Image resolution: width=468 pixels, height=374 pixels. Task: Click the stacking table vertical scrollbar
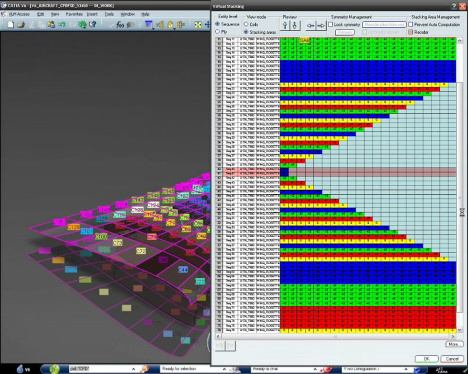coord(459,197)
